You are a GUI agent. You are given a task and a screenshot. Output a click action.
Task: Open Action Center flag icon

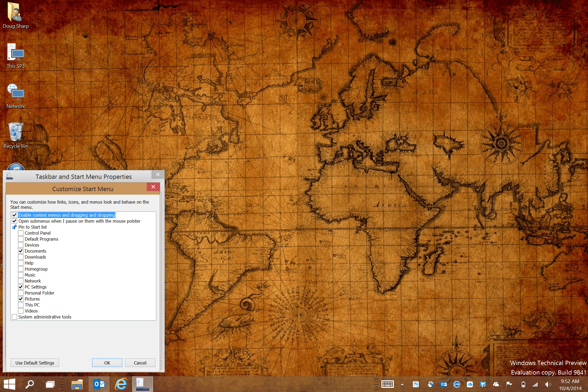[509, 384]
